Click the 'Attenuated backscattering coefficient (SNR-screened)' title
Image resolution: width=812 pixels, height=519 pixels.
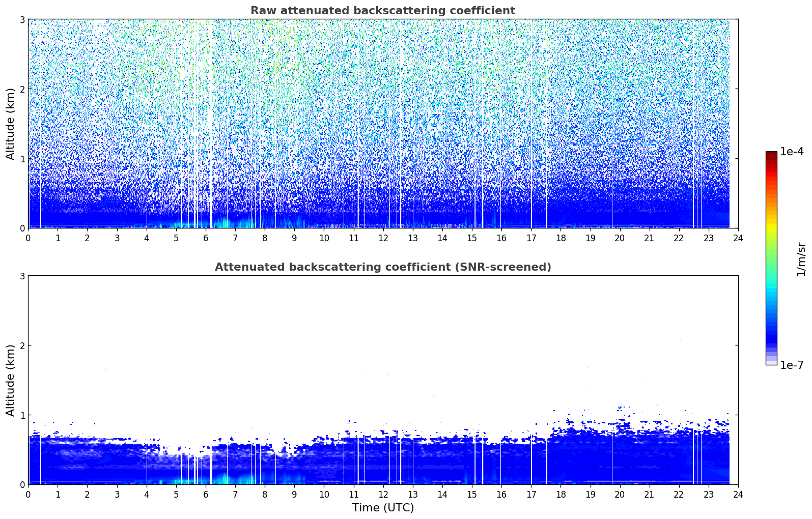click(382, 267)
